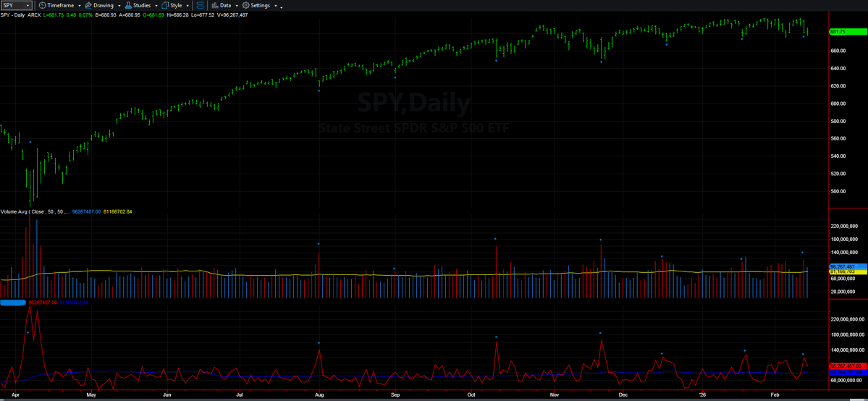Viewport: 868px width, 401px height.
Task: Click the Aug label on time axis
Action: click(319, 395)
